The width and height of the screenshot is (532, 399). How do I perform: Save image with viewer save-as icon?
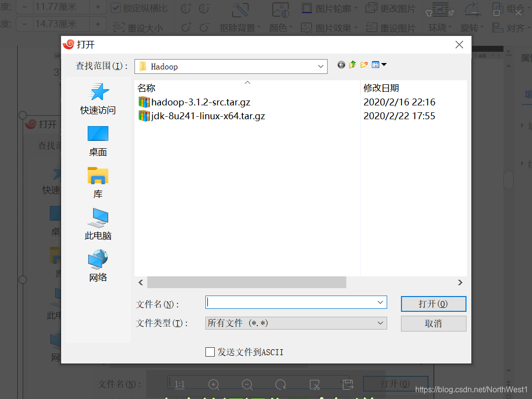[x=348, y=384]
